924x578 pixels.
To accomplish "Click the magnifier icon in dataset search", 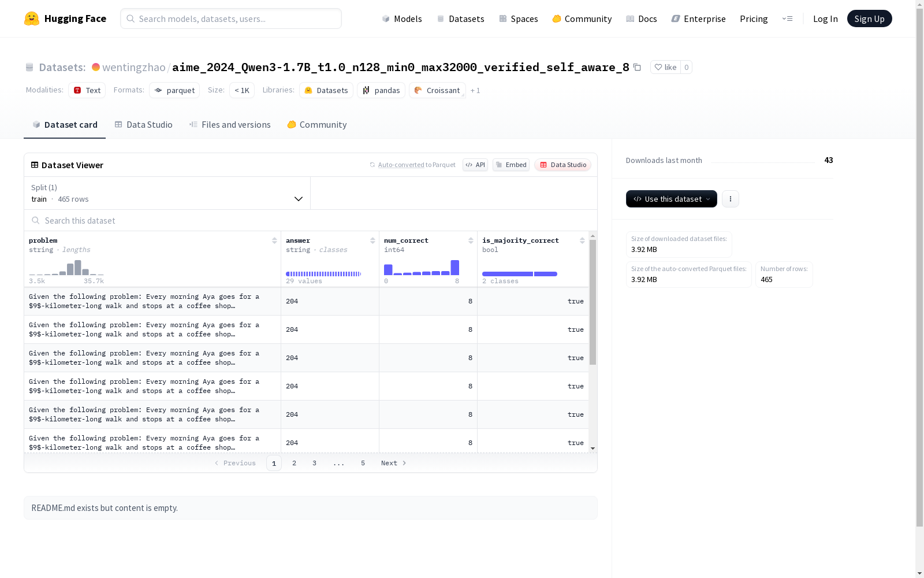I will (36, 220).
